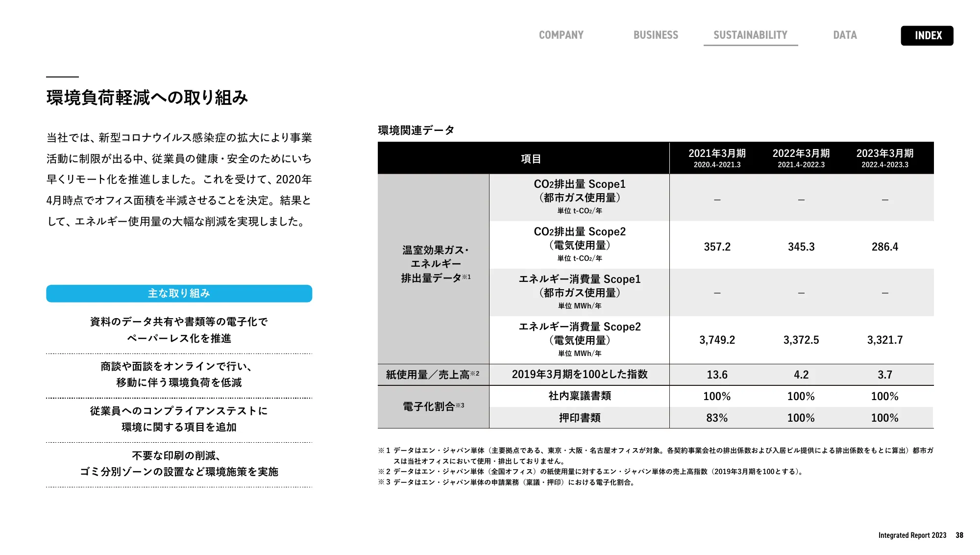Image resolution: width=980 pixels, height=555 pixels.
Task: Click the value 345.3
Action: point(801,247)
